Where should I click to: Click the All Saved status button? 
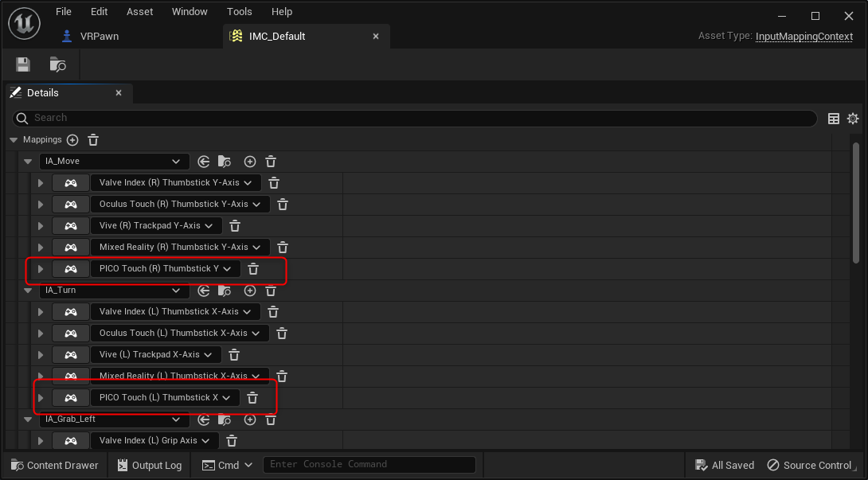click(725, 465)
